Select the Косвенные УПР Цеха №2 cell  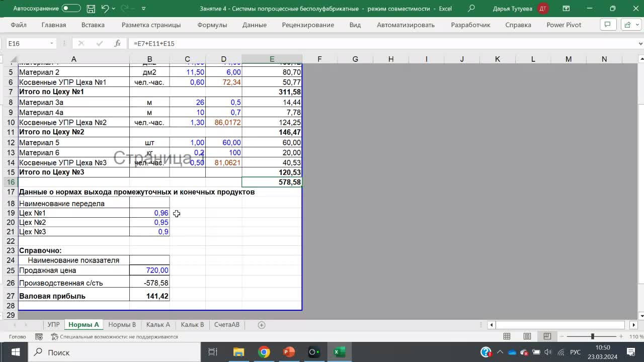(74, 122)
